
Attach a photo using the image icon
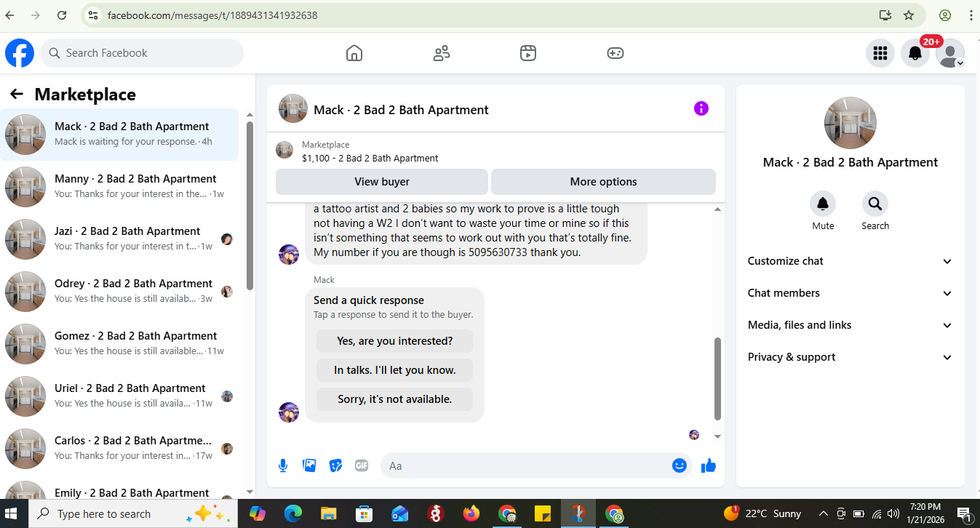(x=309, y=465)
